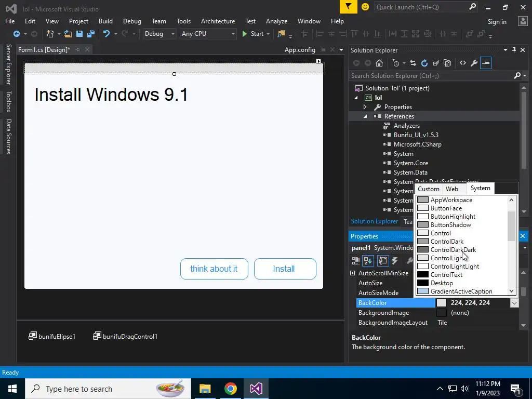Select the bunifuDragControl1 component in tray
The height and width of the screenshot is (399, 532).
[x=125, y=336]
